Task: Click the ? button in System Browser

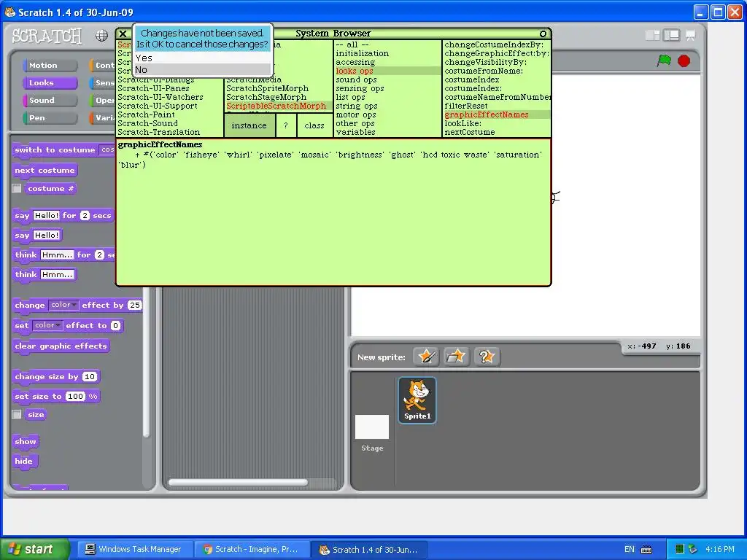Action: click(x=286, y=125)
